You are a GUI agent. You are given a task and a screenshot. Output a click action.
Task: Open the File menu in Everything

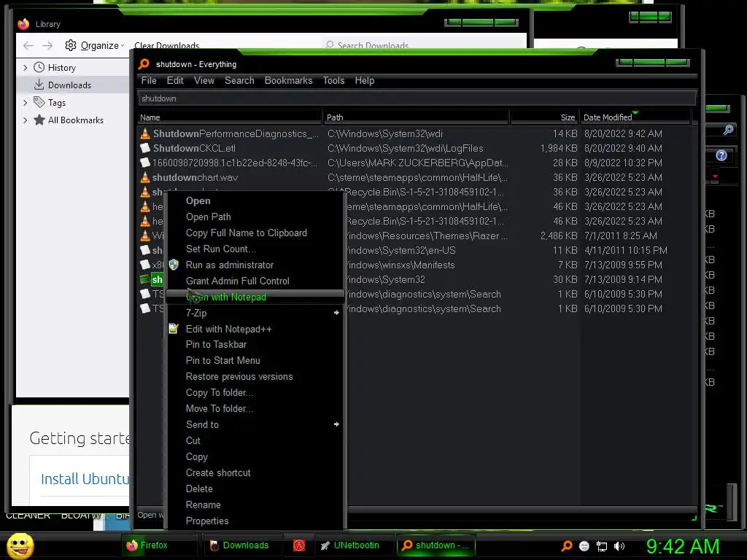click(x=149, y=80)
